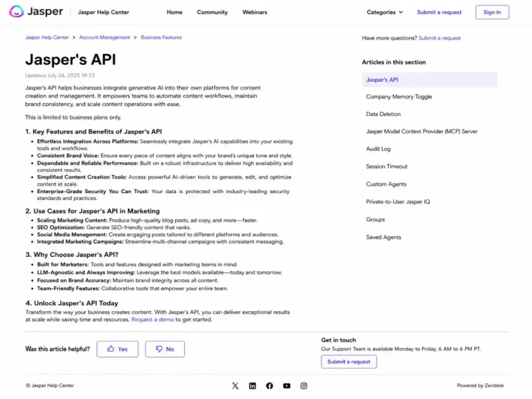This screenshot has height=399, width=532.
Task: Click the Sign in button
Action: (x=492, y=12)
